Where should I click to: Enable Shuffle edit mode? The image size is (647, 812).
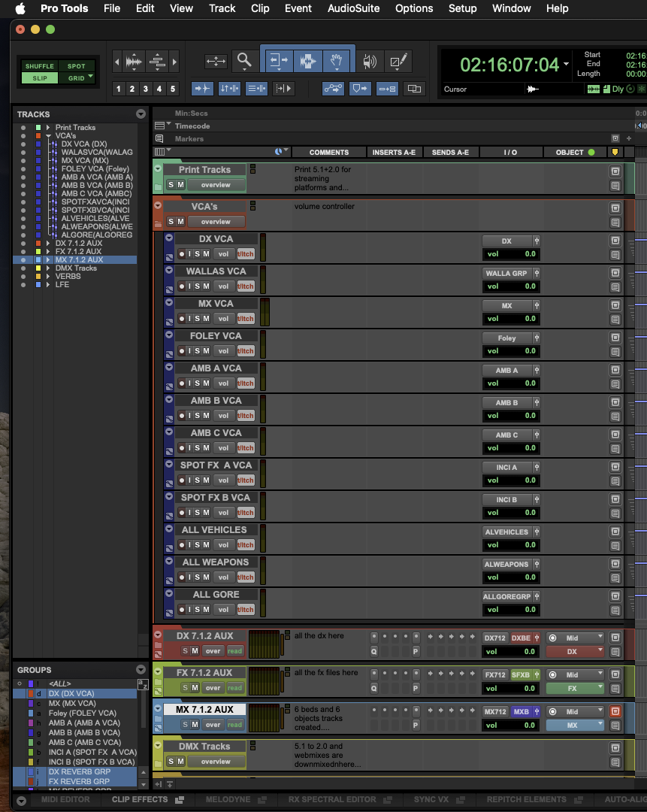click(40, 66)
